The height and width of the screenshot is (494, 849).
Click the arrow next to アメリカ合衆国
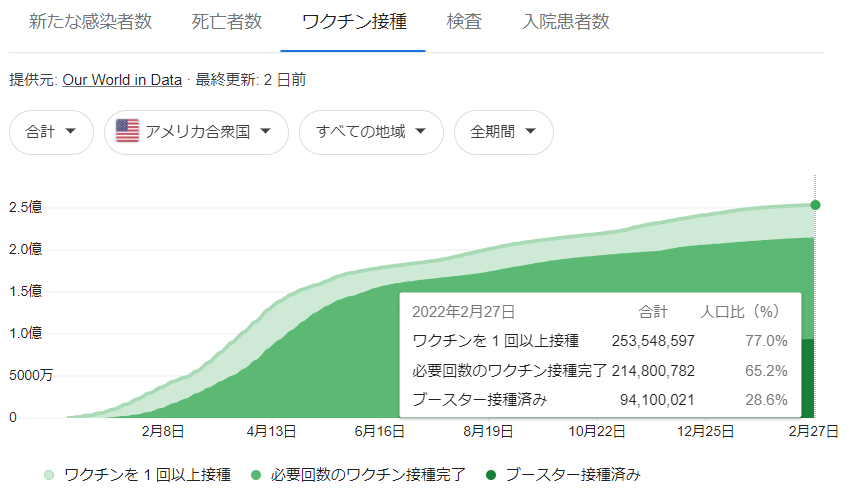tap(265, 131)
